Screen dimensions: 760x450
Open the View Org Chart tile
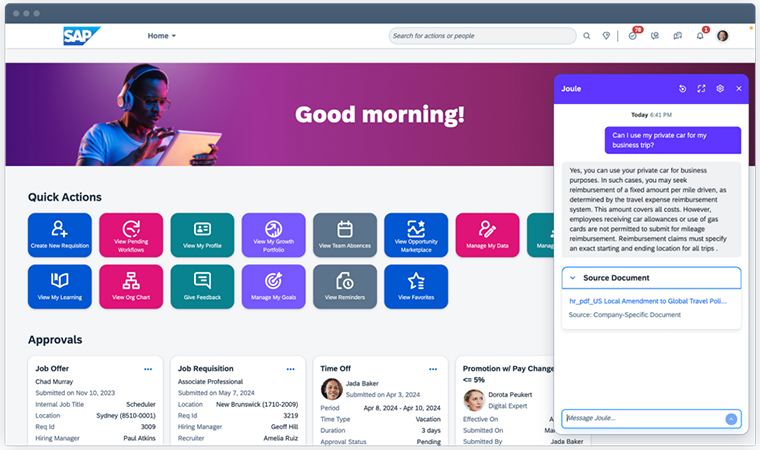(x=131, y=286)
